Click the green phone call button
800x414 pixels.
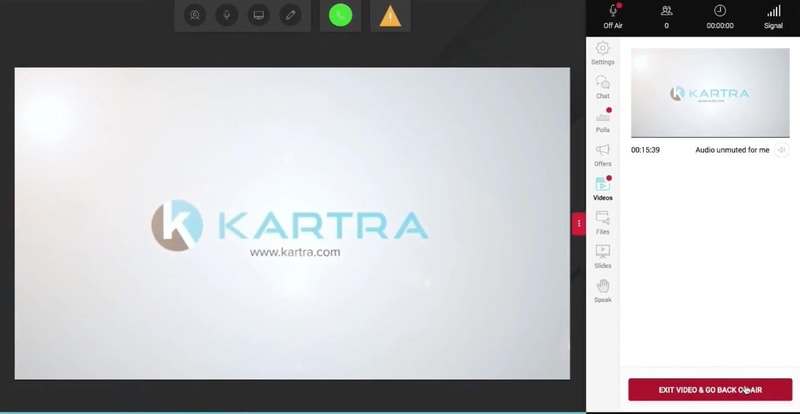click(x=340, y=16)
